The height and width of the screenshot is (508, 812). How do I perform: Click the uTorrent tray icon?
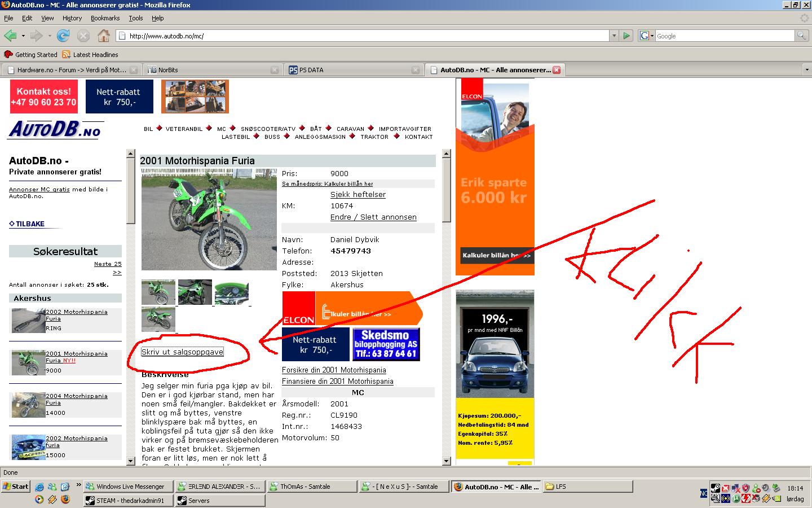pos(736,498)
